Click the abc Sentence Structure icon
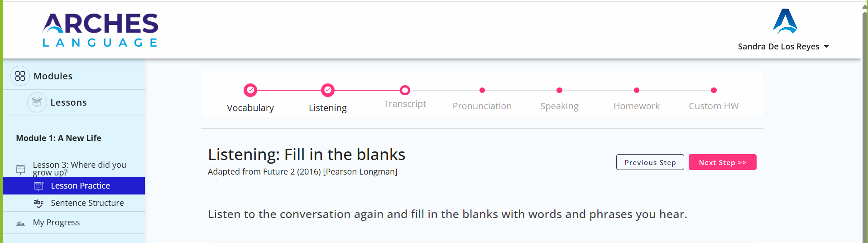 pyautogui.click(x=39, y=203)
